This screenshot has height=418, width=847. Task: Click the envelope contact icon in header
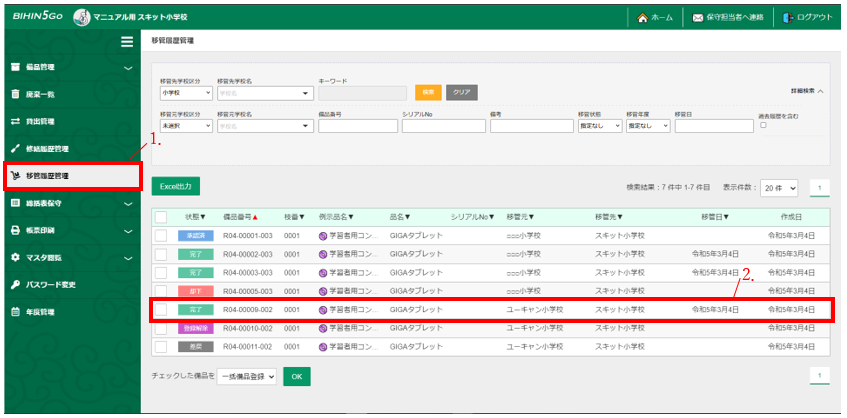(698, 18)
